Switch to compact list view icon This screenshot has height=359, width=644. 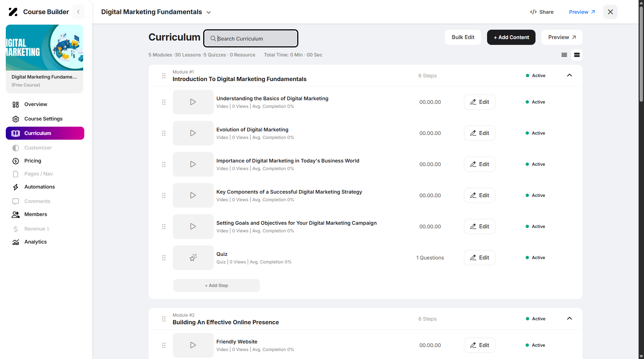[564, 55]
